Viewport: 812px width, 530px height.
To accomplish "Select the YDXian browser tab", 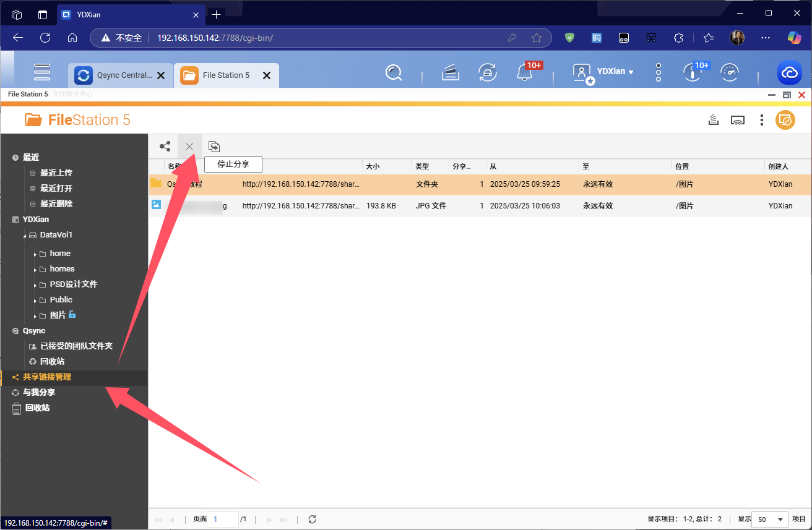I will coord(130,14).
